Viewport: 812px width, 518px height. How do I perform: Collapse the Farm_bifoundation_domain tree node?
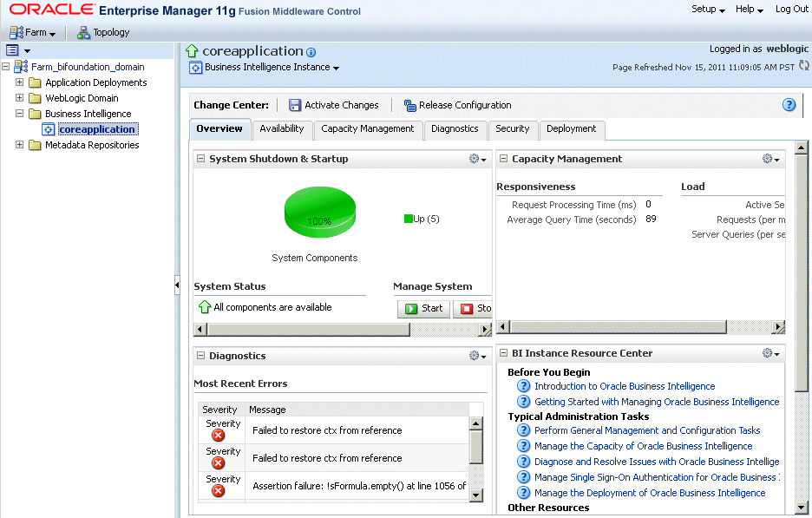(x=6, y=66)
